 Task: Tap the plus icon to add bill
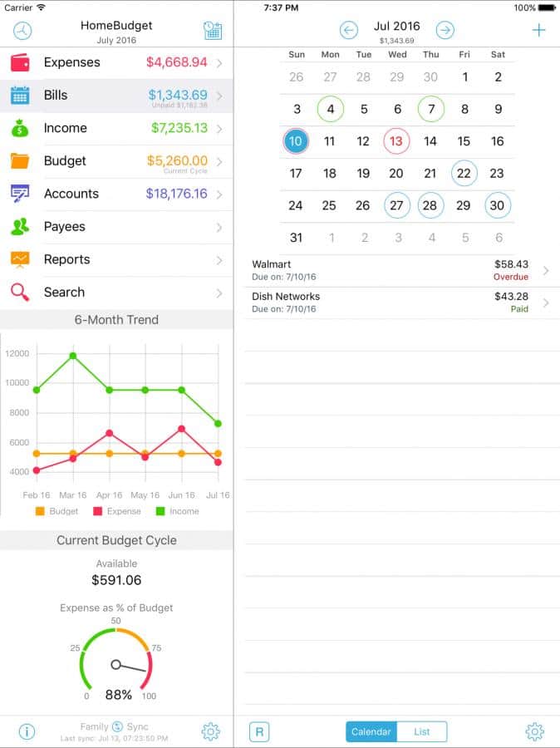[538, 31]
